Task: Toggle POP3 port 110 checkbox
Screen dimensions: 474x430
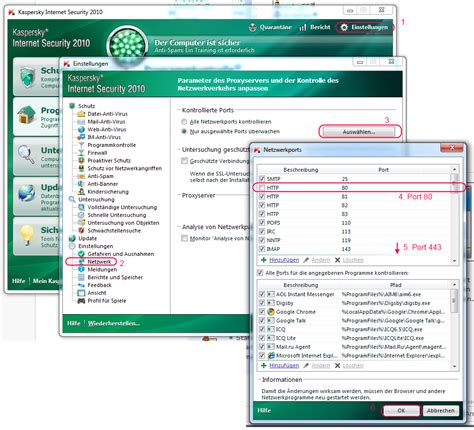Action: point(262,222)
